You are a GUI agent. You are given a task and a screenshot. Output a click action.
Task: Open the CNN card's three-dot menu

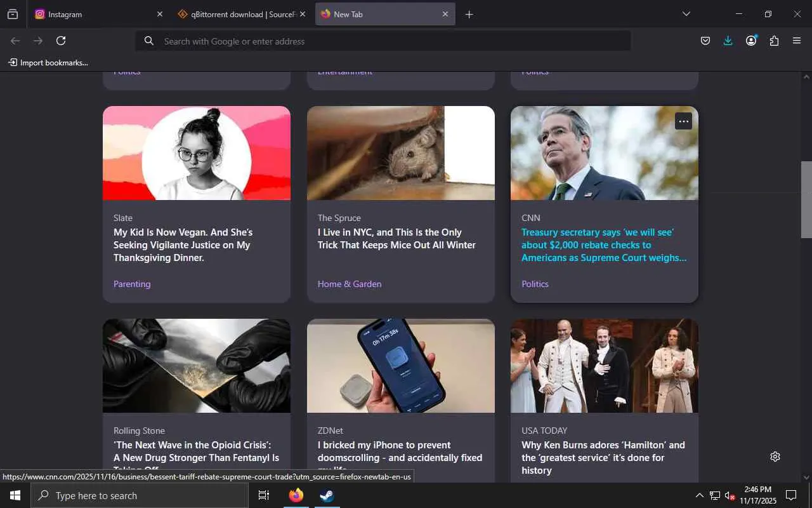point(683,121)
